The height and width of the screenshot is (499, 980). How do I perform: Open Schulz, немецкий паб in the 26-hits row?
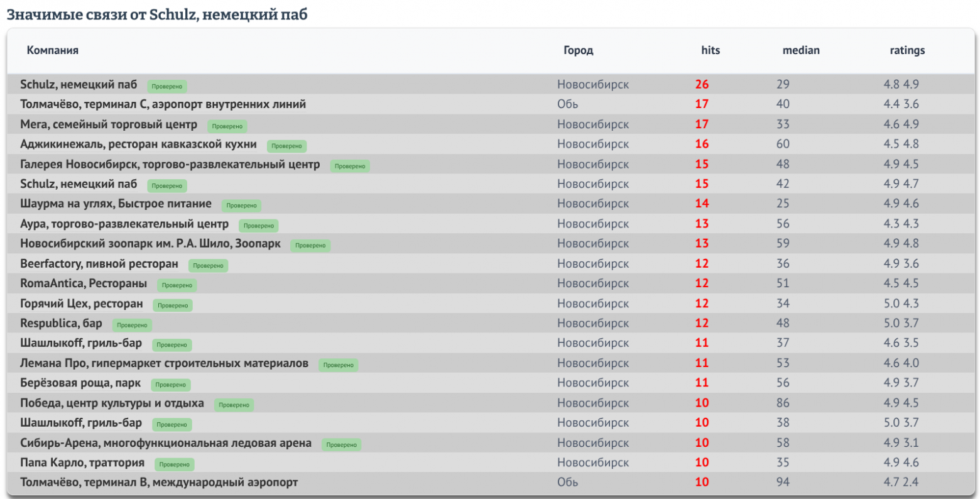pos(79,84)
